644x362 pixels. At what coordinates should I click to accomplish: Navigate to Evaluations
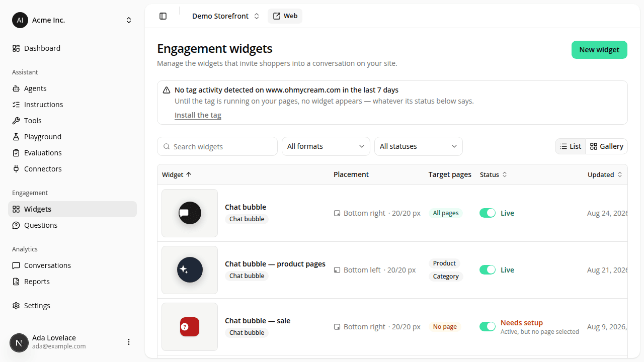pos(72,153)
